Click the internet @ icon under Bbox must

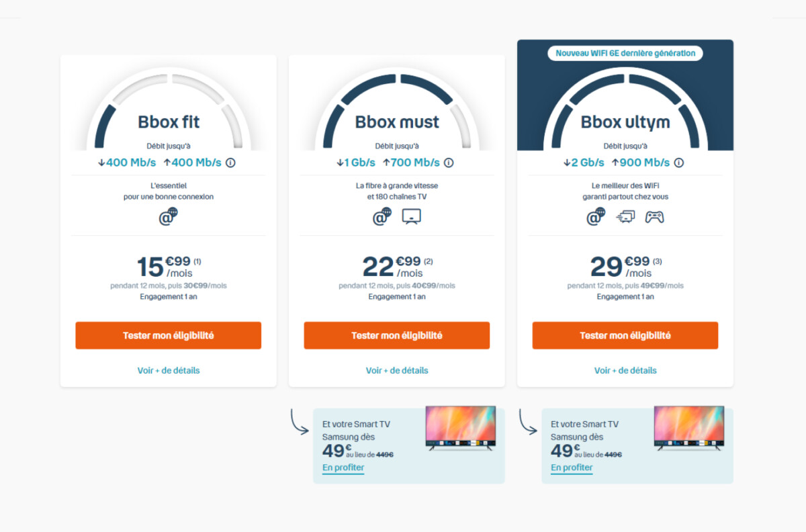382,216
